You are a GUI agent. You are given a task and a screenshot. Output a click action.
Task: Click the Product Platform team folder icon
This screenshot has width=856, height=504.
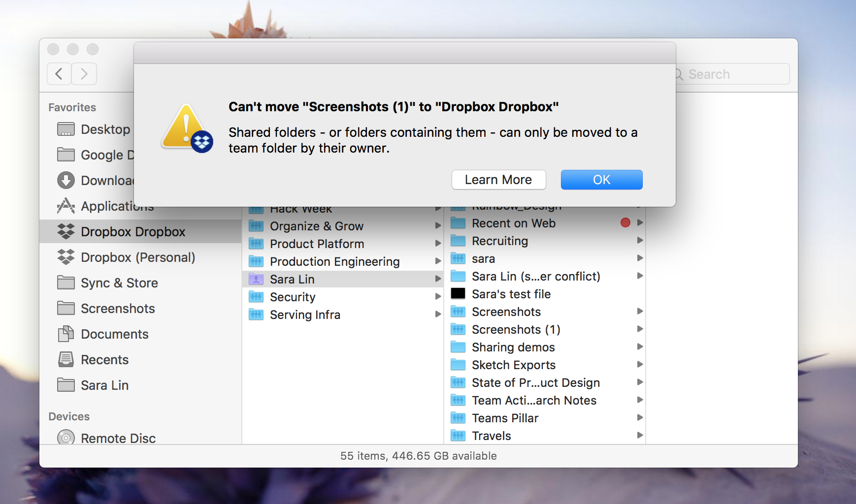tap(256, 244)
